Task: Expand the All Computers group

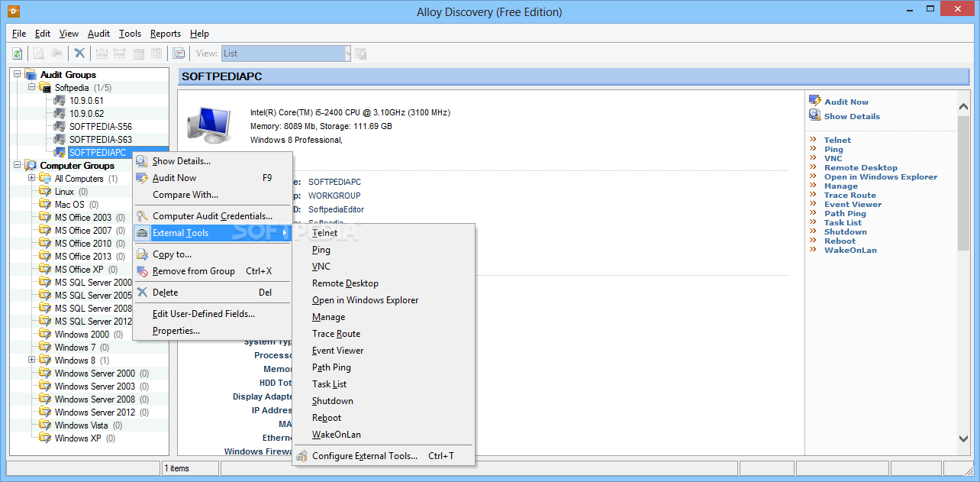Action: pyautogui.click(x=32, y=179)
